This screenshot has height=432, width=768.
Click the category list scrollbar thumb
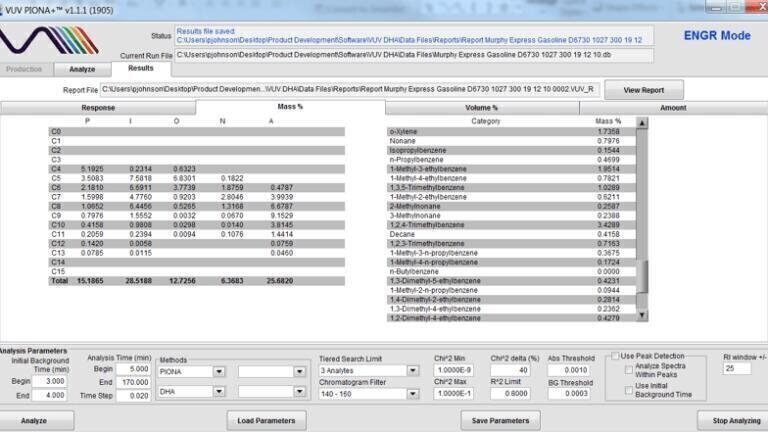[x=642, y=276]
